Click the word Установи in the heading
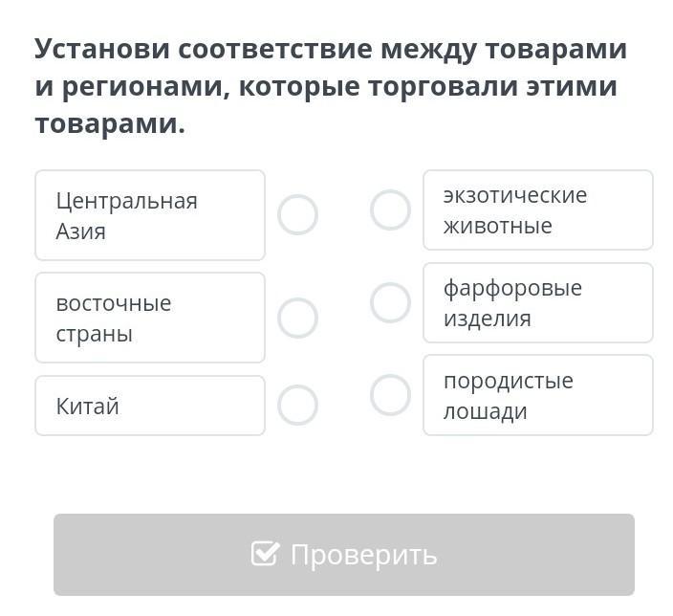Screen dimensions: 673x616 tap(100, 49)
